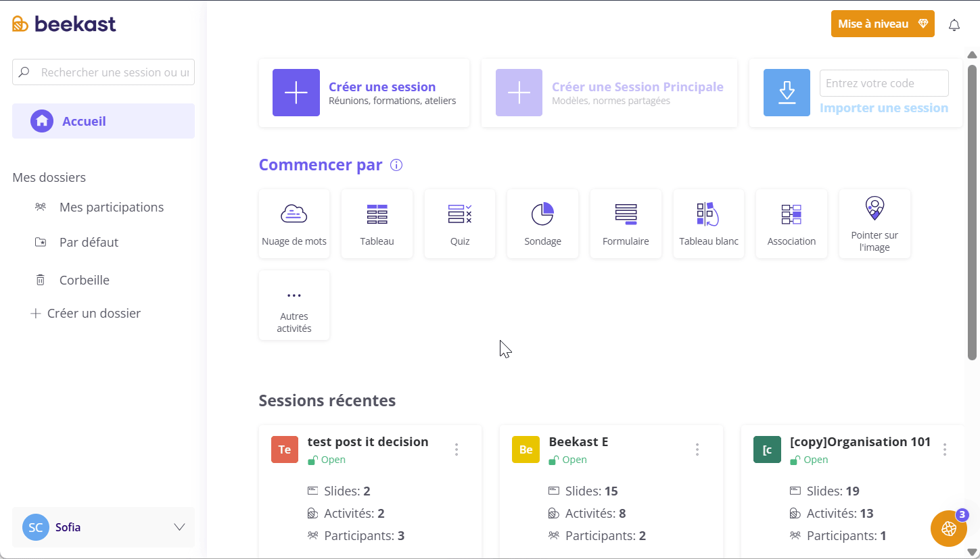
Task: Click Activités: 13 text
Action: click(x=840, y=513)
